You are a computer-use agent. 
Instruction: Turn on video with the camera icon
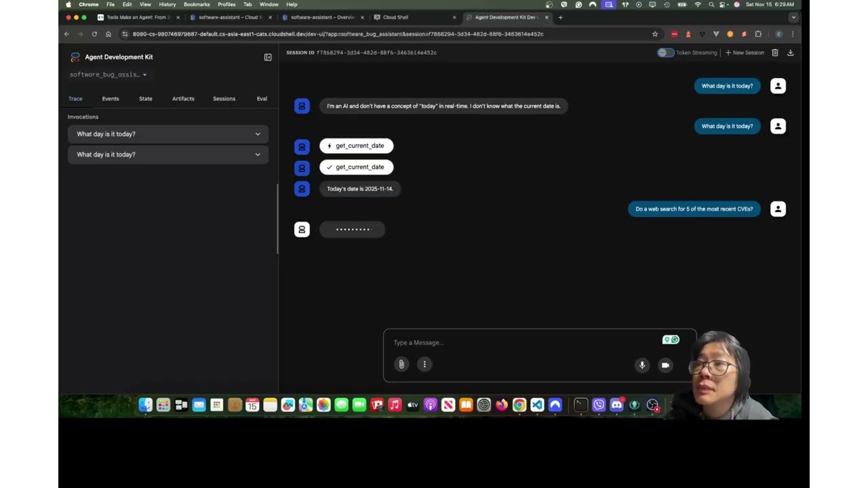pyautogui.click(x=665, y=365)
